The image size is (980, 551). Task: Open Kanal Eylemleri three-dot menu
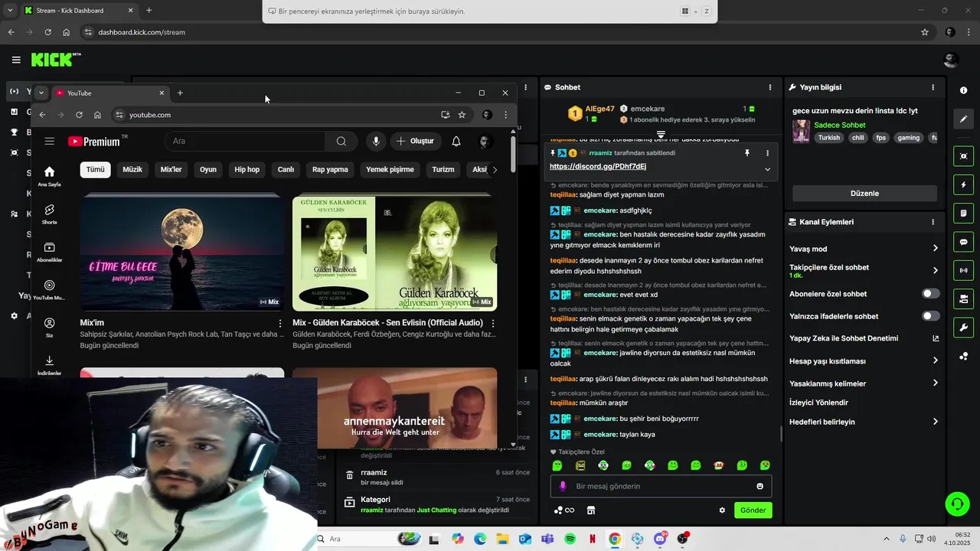(933, 222)
